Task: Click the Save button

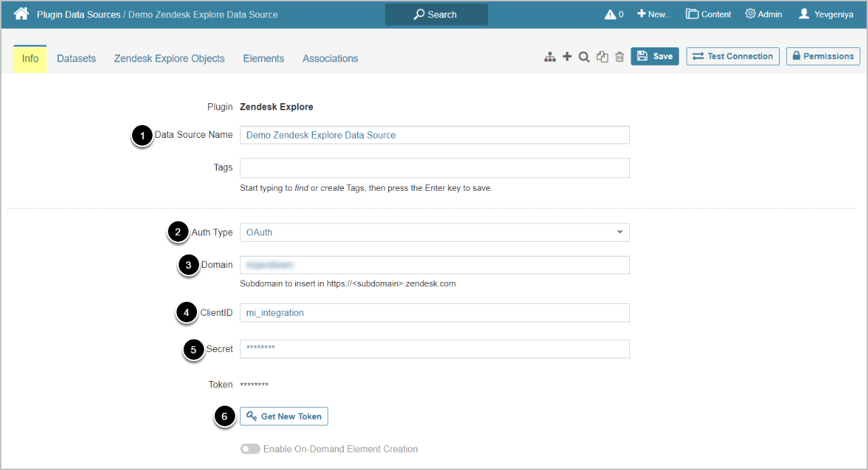Action: click(x=655, y=57)
